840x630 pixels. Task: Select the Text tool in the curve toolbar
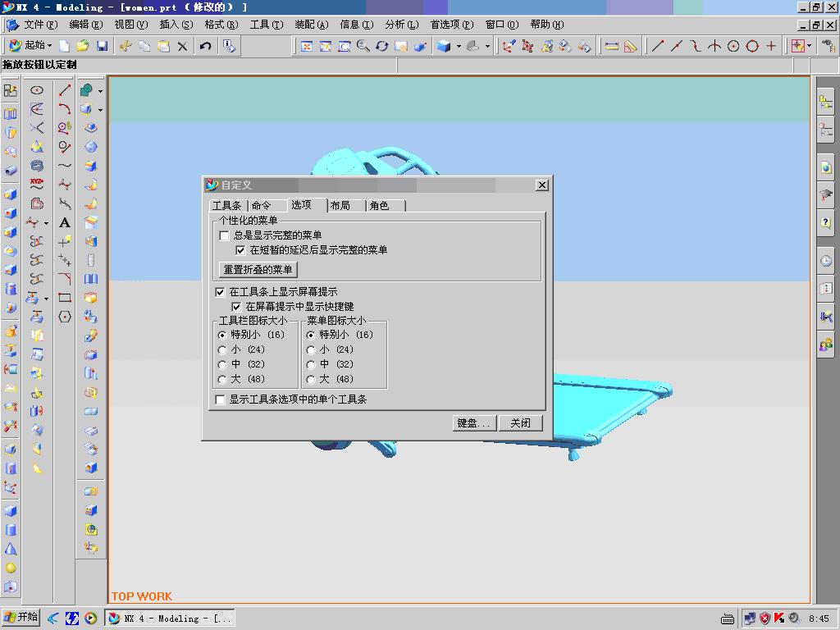(x=64, y=222)
